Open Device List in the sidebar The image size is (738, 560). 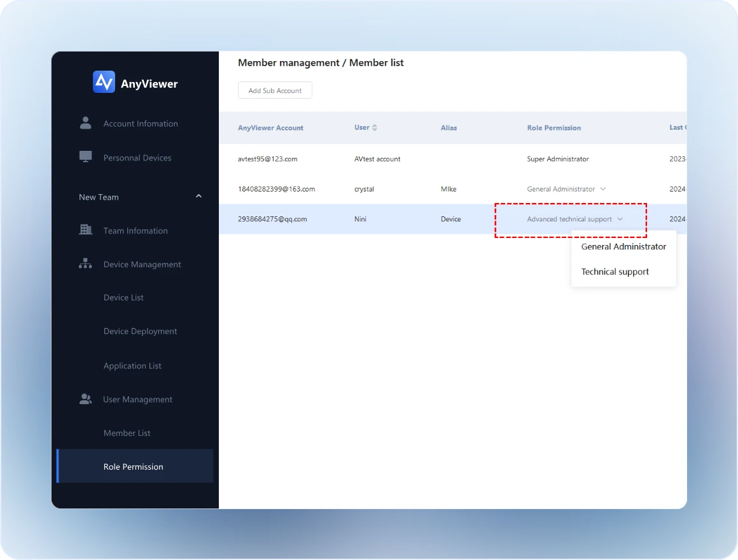tap(123, 298)
